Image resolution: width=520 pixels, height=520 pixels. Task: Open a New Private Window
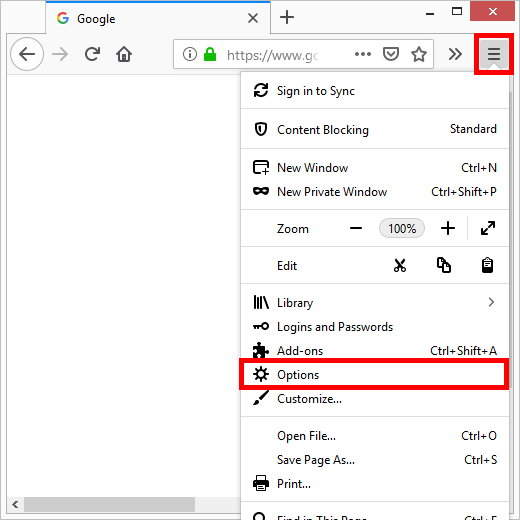point(375,192)
